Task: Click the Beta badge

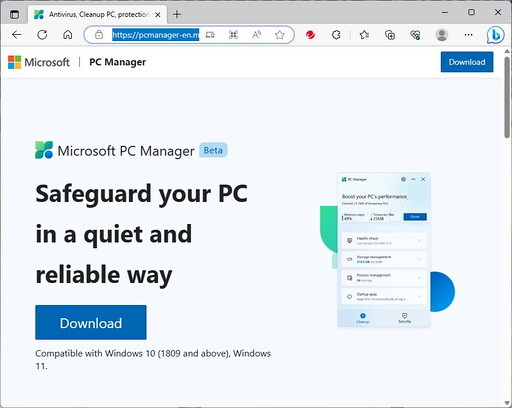Action: [213, 150]
